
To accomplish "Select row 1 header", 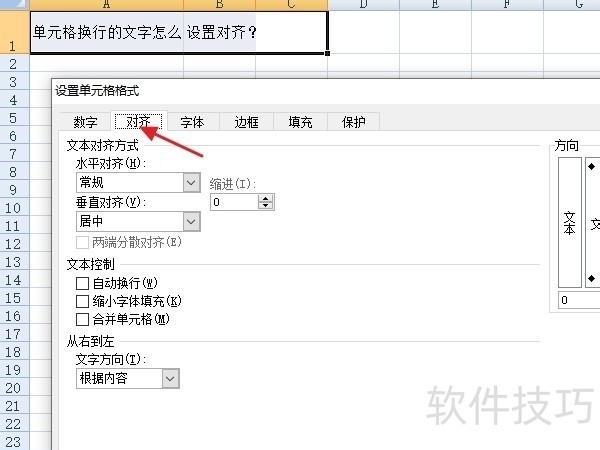I will click(x=15, y=32).
